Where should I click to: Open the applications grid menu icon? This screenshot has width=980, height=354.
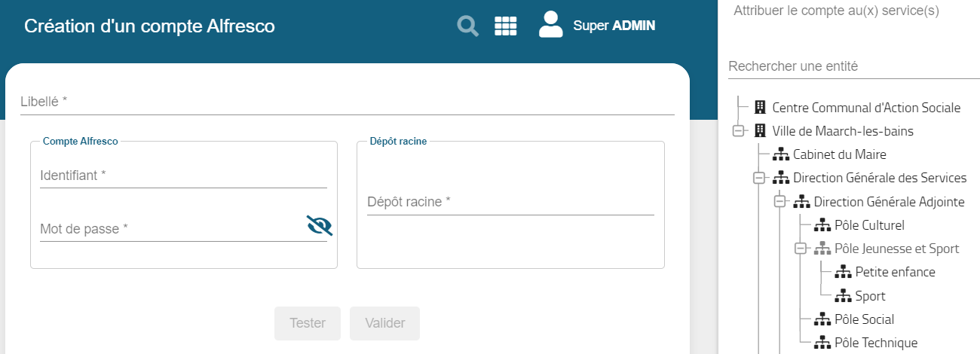[505, 26]
